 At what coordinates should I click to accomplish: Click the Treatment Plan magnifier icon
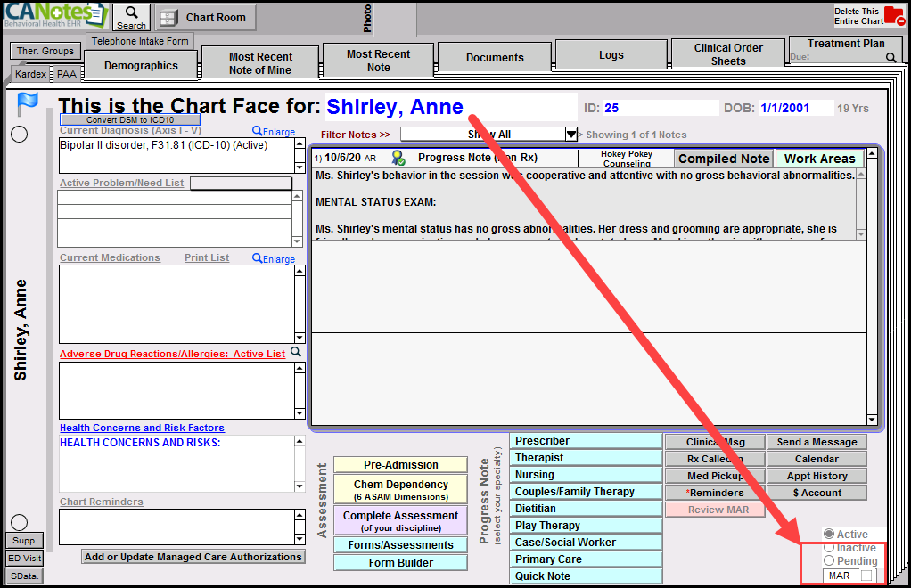(890, 58)
